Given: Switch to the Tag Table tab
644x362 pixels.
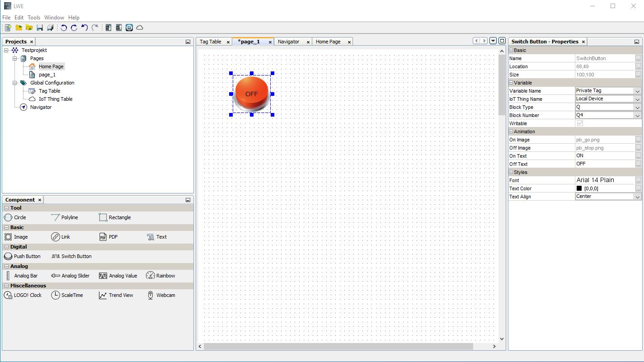Looking at the screenshot, I should 211,42.
